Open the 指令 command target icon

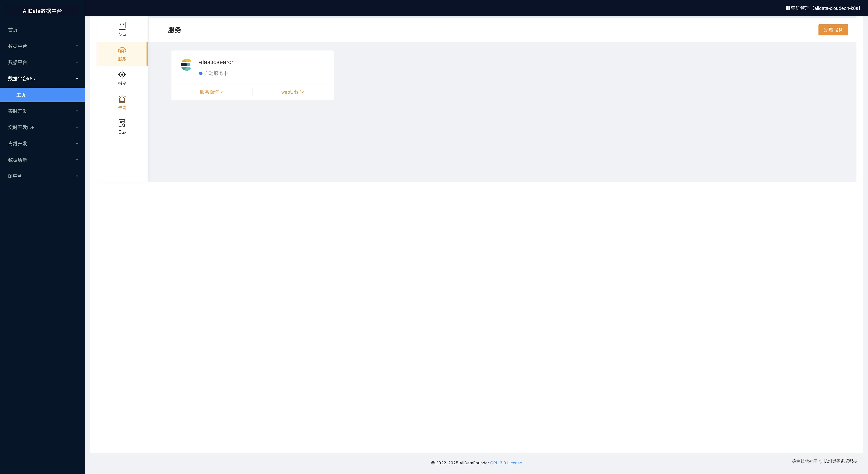[x=122, y=74]
